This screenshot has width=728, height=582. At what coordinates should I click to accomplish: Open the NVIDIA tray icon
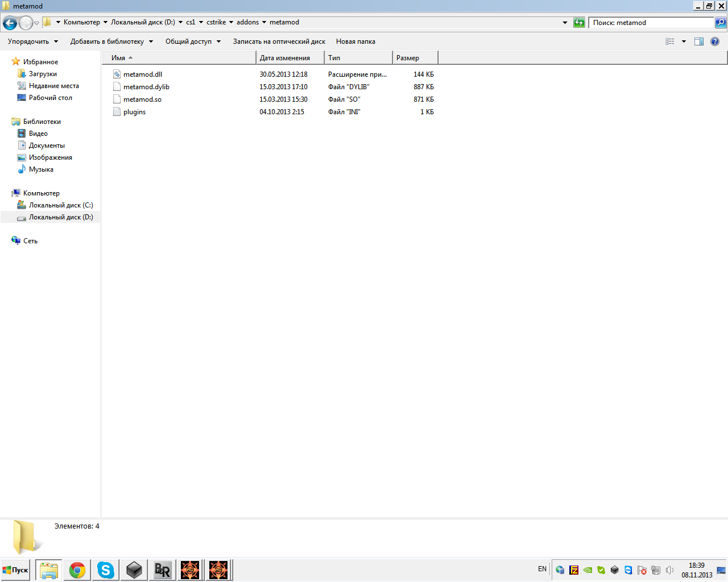(x=588, y=570)
